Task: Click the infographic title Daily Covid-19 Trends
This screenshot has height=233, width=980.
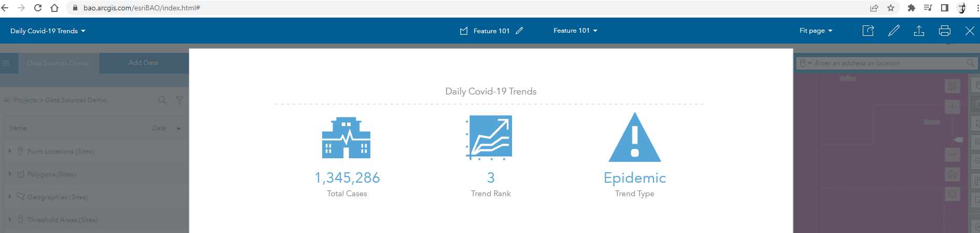Action: point(491,91)
